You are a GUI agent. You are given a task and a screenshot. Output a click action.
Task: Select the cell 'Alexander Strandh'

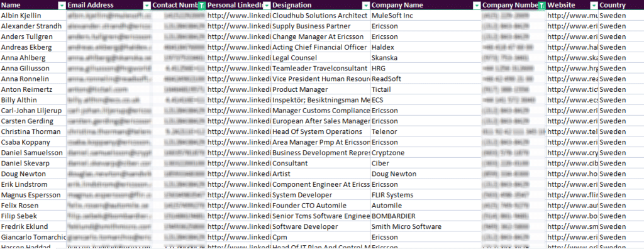point(33,26)
